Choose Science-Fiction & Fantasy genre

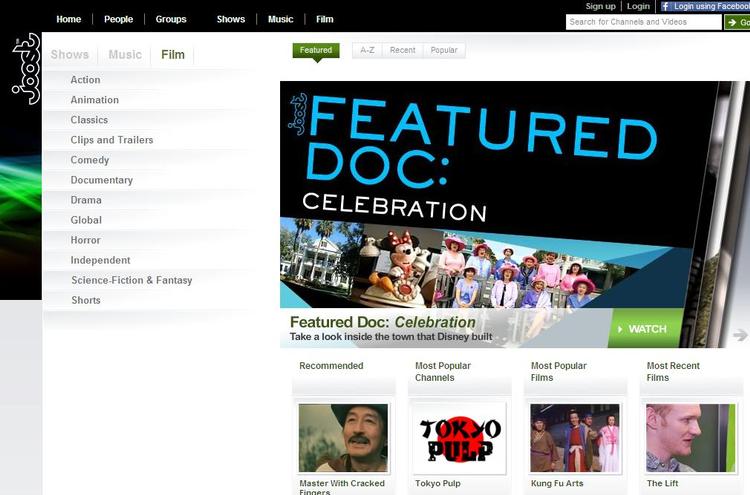coord(132,280)
